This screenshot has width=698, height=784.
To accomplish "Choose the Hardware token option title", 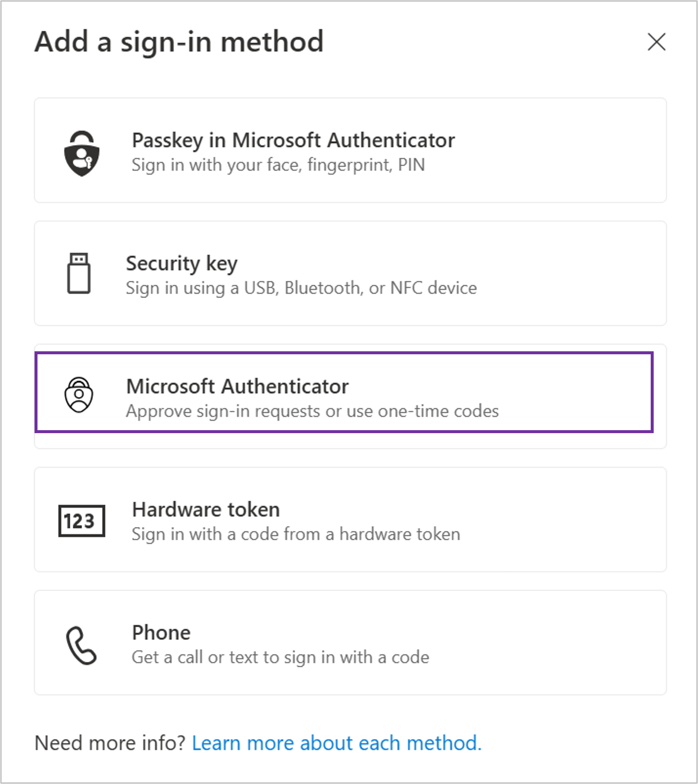I will click(206, 509).
